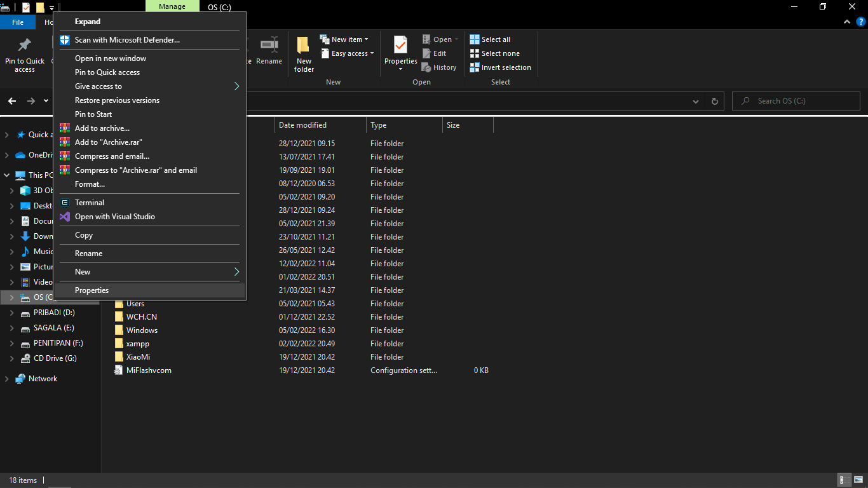Click the ribbon Edit button

(434, 53)
